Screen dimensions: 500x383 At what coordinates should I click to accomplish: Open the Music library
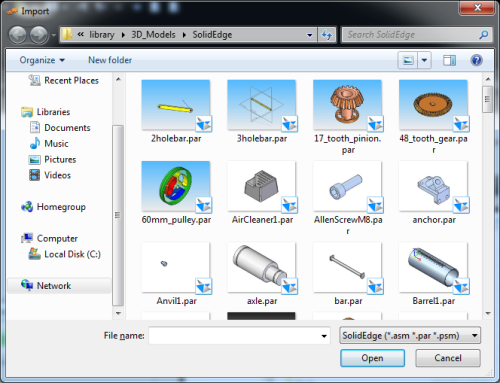coord(49,144)
